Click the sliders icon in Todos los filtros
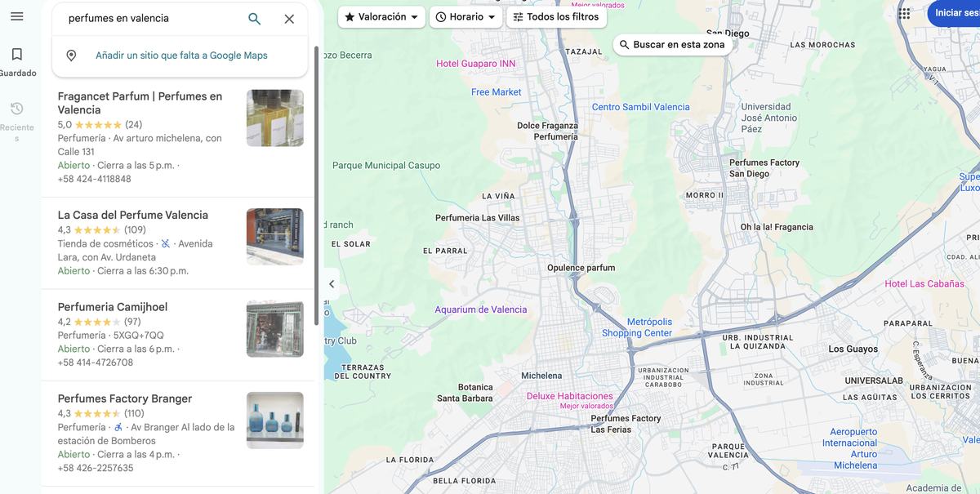The height and width of the screenshot is (494, 980). click(x=518, y=17)
